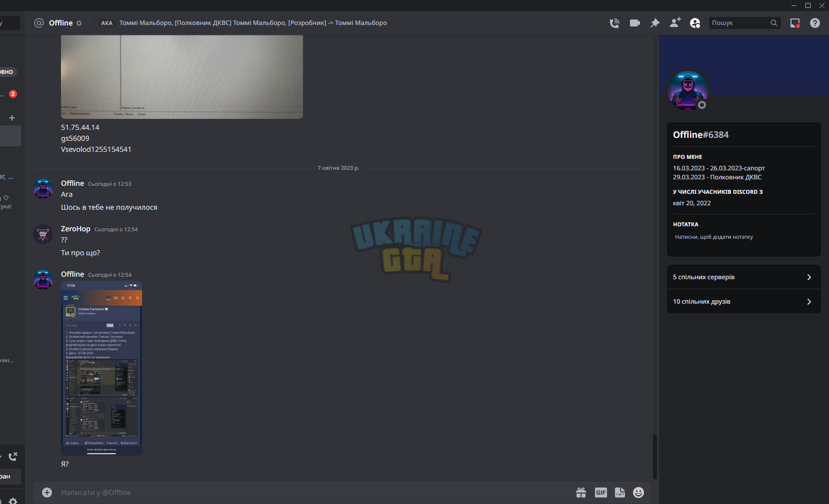Open user settings gear icon
Image resolution: width=829 pixels, height=504 pixels.
pos(13,501)
